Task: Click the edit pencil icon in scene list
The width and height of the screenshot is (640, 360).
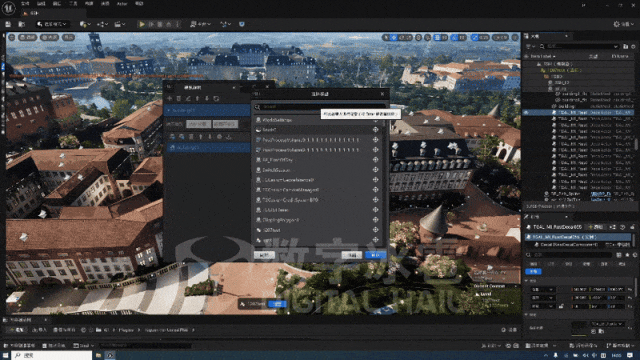Action: click(x=188, y=98)
